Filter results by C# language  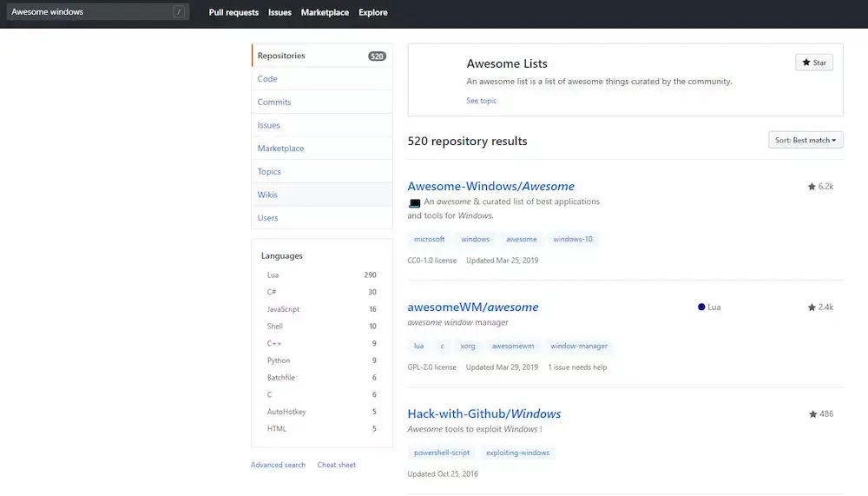coord(322,292)
